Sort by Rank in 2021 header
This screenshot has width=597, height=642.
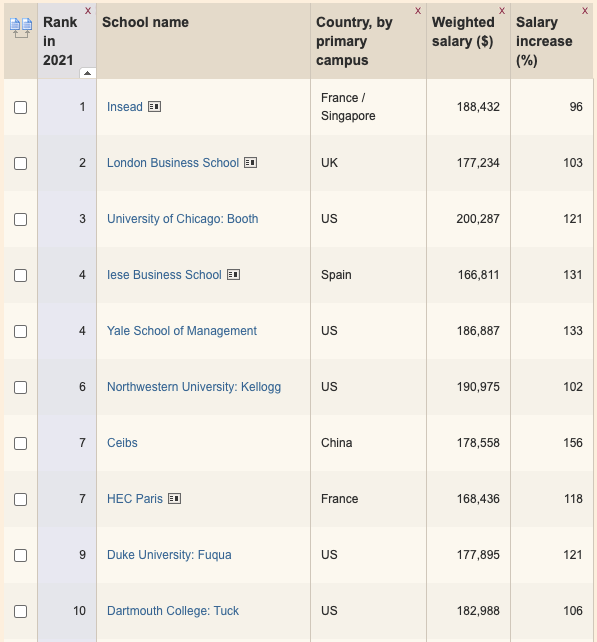[60, 41]
